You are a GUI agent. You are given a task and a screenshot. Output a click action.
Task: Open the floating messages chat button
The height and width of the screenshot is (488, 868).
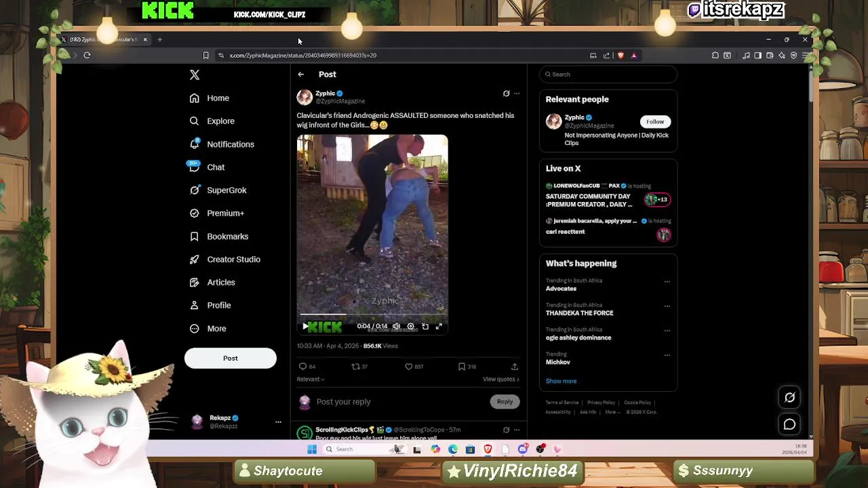[x=790, y=425]
